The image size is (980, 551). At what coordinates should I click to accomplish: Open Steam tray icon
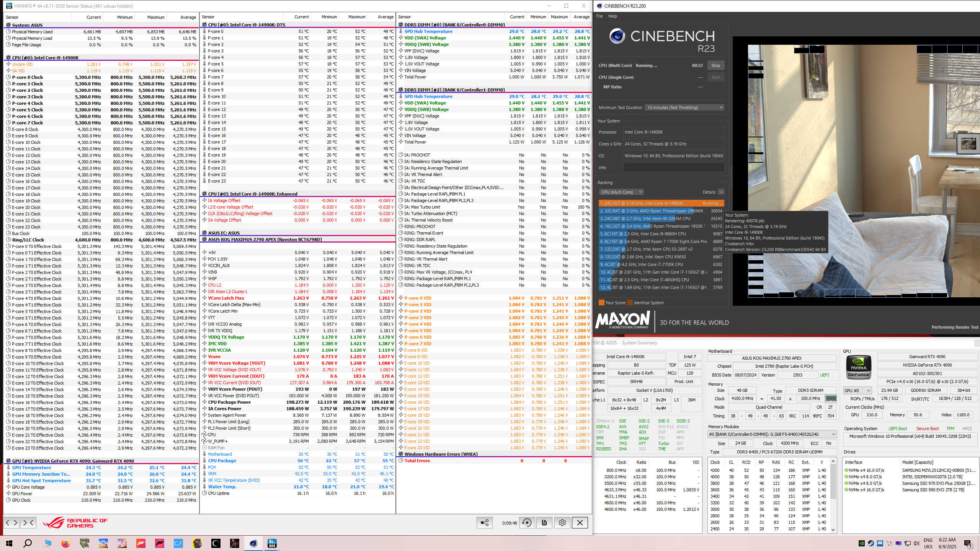[871, 543]
